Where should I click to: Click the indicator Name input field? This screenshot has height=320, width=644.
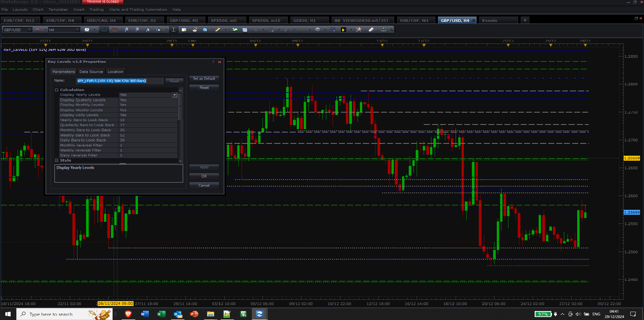120,81
